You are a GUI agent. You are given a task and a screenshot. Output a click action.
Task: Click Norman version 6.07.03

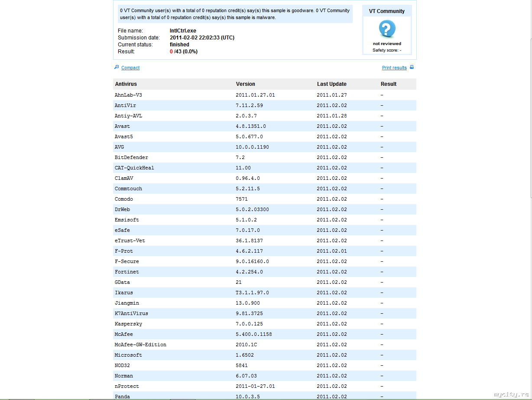pyautogui.click(x=246, y=376)
